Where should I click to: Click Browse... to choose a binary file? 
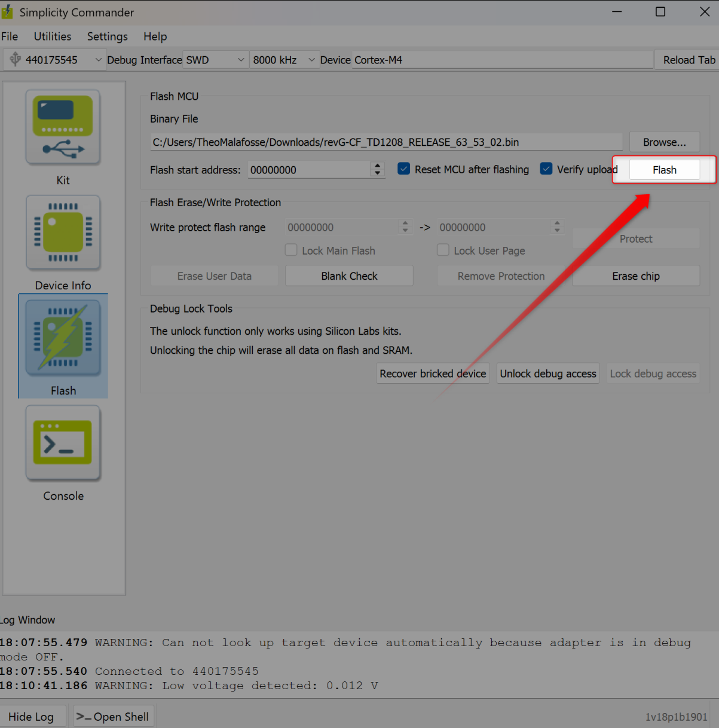(664, 142)
